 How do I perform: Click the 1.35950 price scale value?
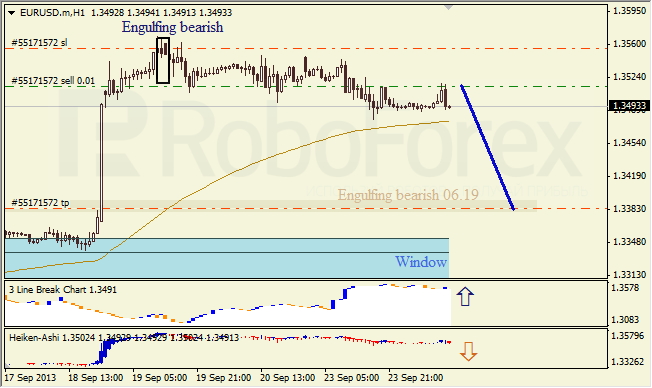(x=630, y=10)
